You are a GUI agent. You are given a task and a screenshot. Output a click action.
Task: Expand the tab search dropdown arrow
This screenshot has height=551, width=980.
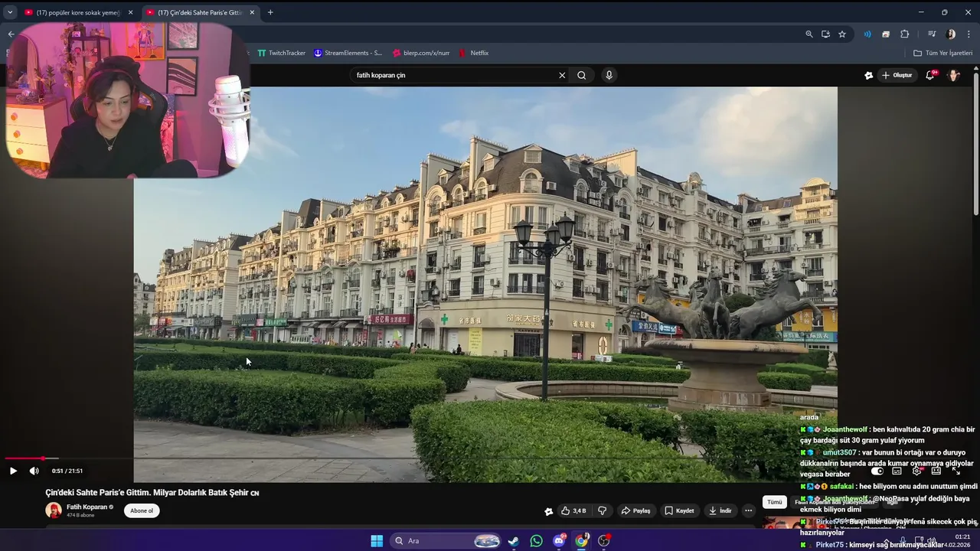click(10, 12)
